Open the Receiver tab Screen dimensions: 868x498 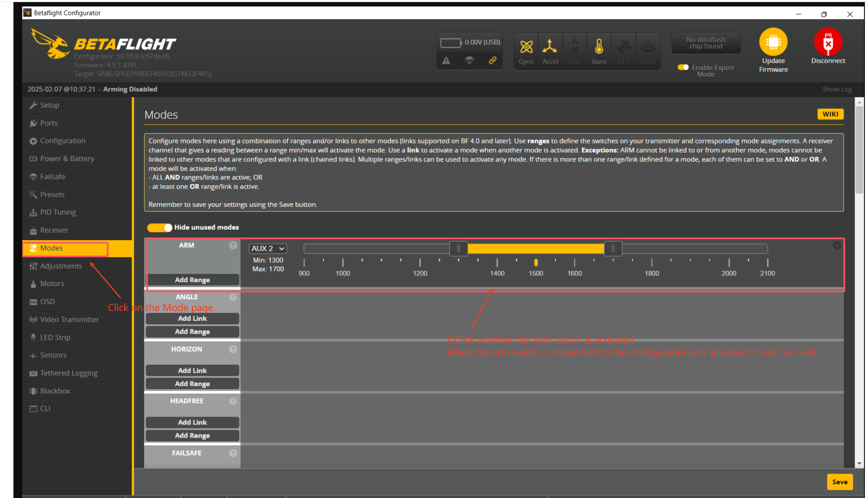77,230
